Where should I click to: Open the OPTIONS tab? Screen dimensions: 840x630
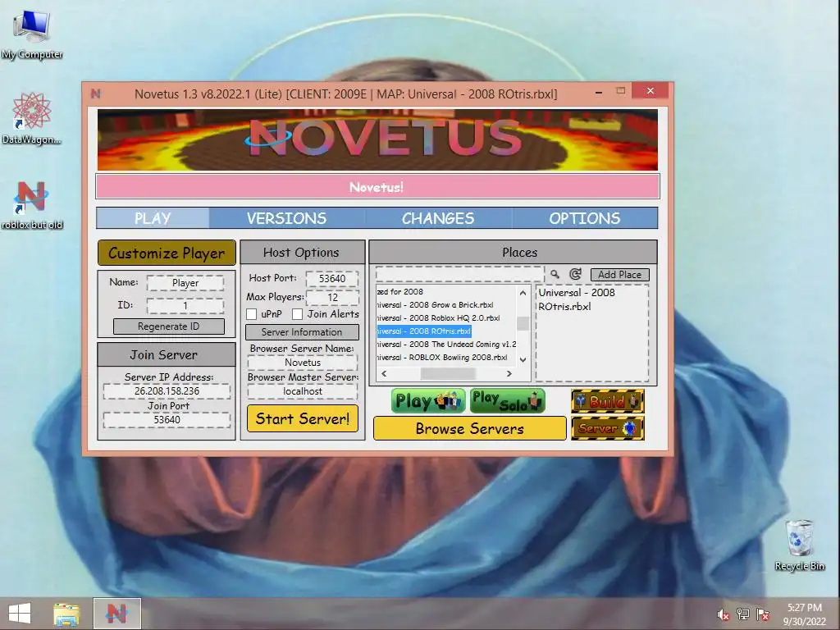[x=584, y=218]
